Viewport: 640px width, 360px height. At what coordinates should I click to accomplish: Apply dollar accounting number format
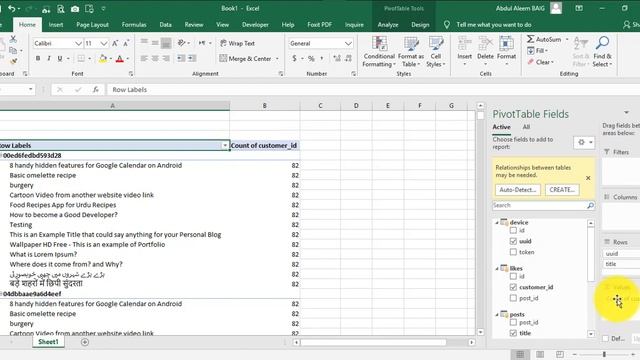294,59
